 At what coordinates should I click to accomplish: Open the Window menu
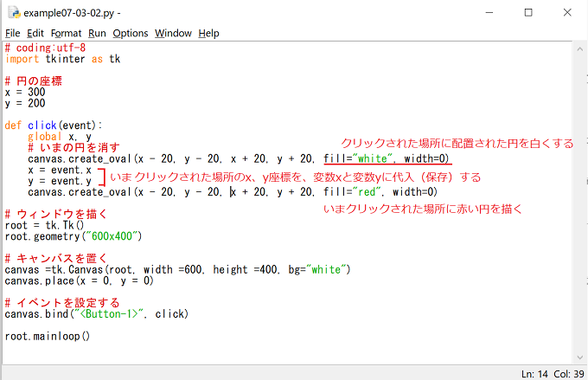(x=173, y=33)
